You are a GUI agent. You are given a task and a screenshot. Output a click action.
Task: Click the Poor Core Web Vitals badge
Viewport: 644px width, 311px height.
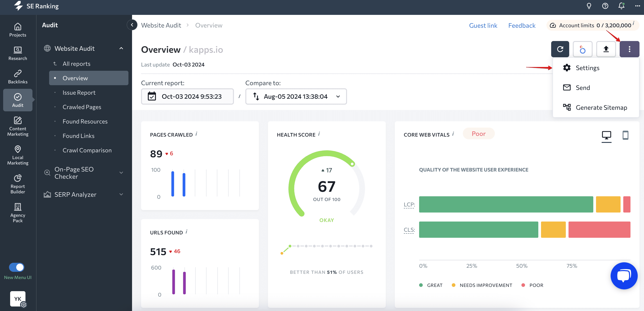coord(479,133)
